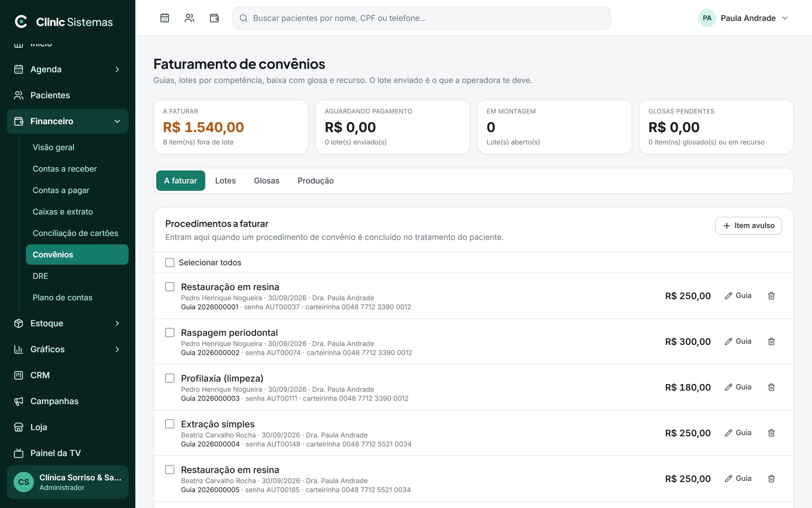Expand the Gráficos menu chevron
This screenshot has width=812, height=508.
[x=117, y=349]
